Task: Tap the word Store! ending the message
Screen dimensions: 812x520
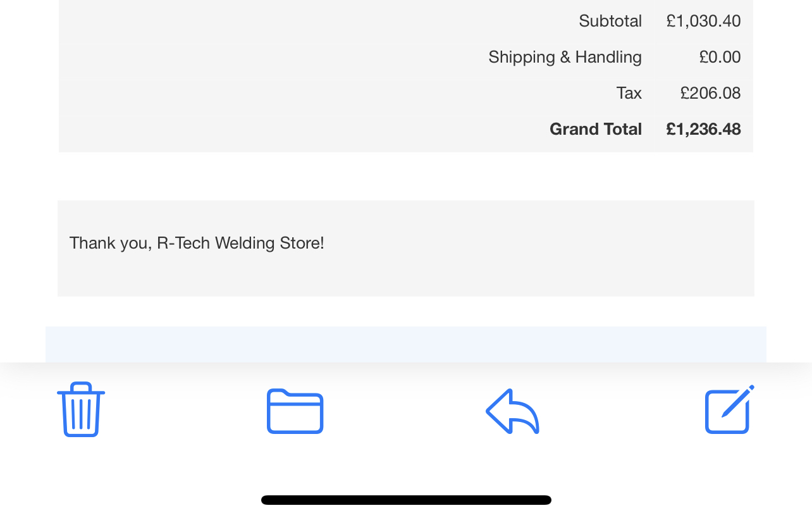Action: click(302, 243)
